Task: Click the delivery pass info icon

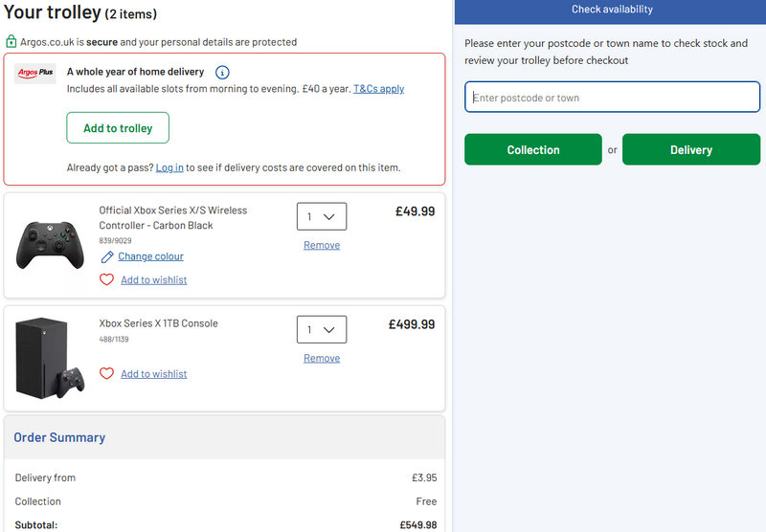Action: point(222,73)
